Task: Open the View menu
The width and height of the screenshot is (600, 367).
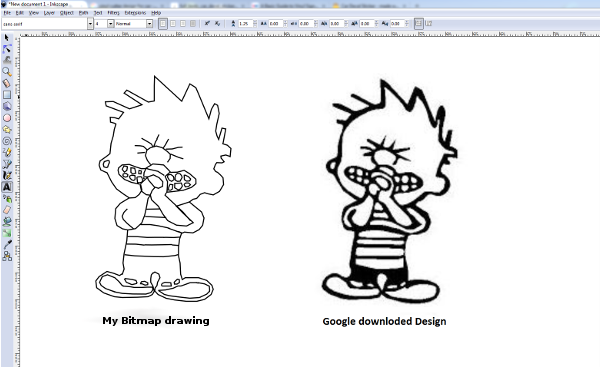Action: pyautogui.click(x=34, y=13)
